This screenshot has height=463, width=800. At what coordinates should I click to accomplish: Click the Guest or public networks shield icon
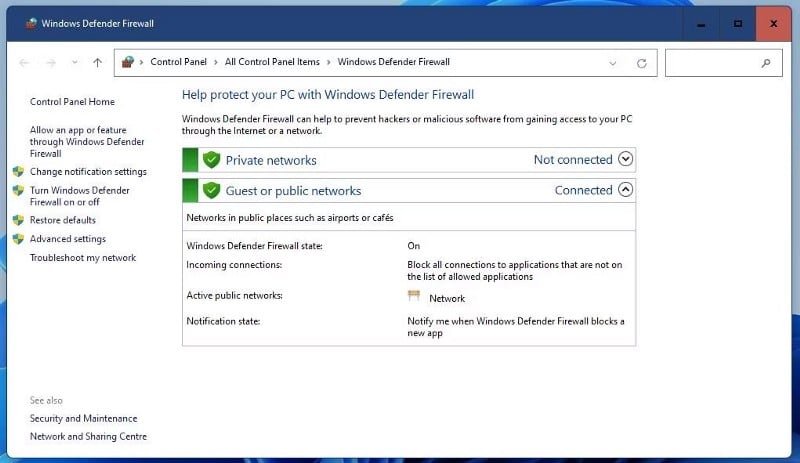pos(211,190)
